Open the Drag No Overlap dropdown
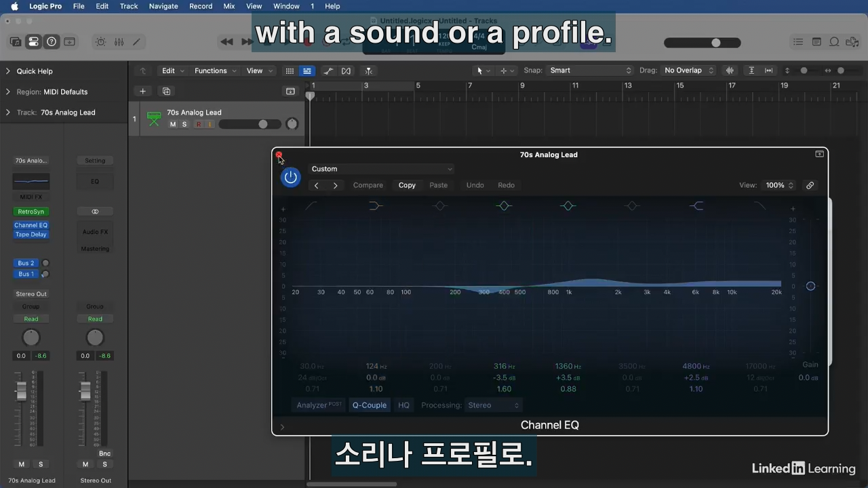The height and width of the screenshot is (488, 868). coord(688,70)
